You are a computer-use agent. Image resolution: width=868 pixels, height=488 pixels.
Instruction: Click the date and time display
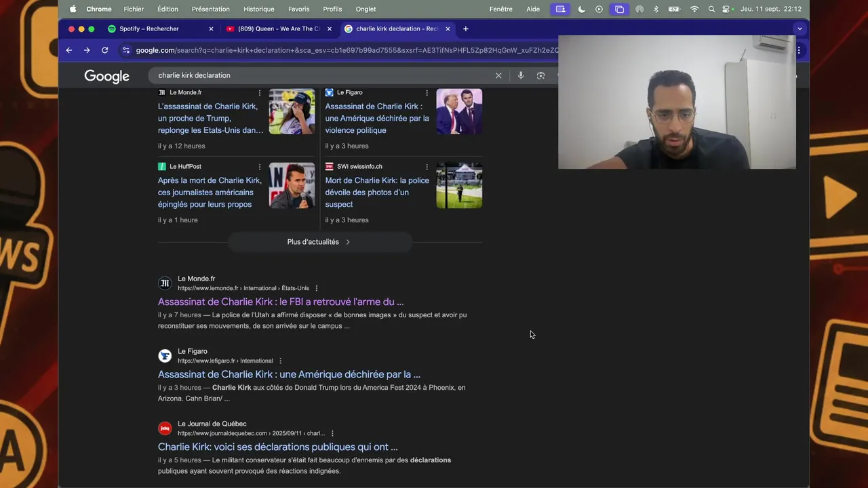coord(771,9)
